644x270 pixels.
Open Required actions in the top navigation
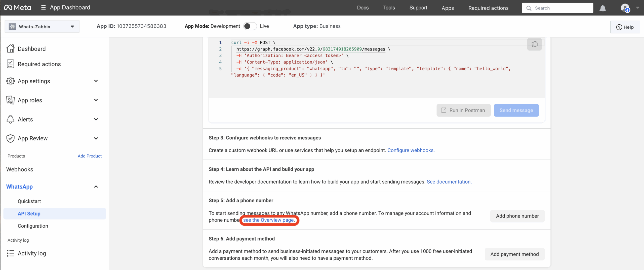(x=488, y=8)
